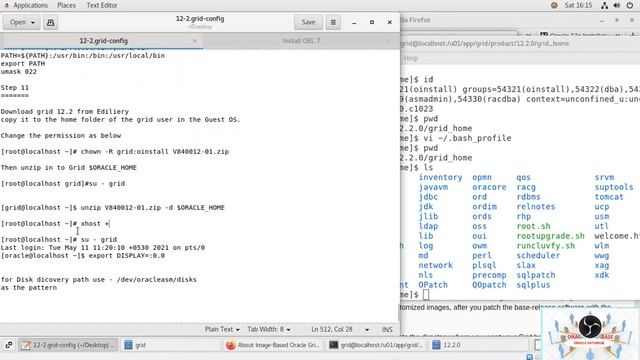Click 'inventory' directory in terminal listing
This screenshot has height=360, width=640.
tap(440, 177)
